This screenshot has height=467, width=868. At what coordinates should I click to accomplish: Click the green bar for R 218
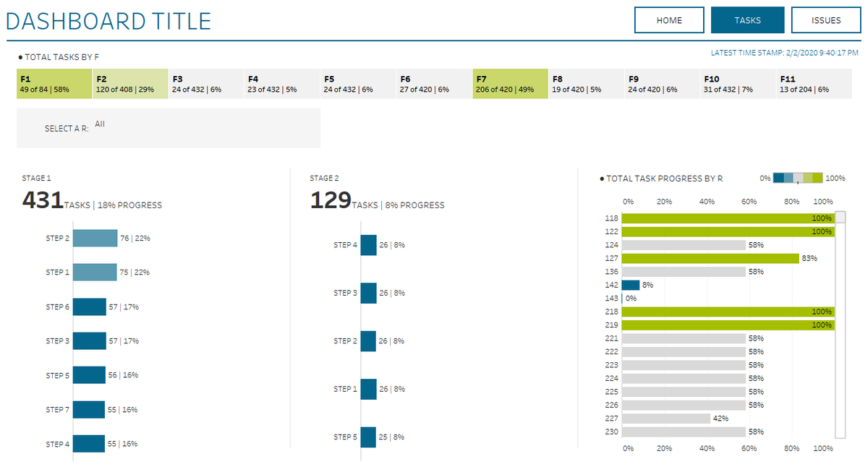click(x=728, y=312)
